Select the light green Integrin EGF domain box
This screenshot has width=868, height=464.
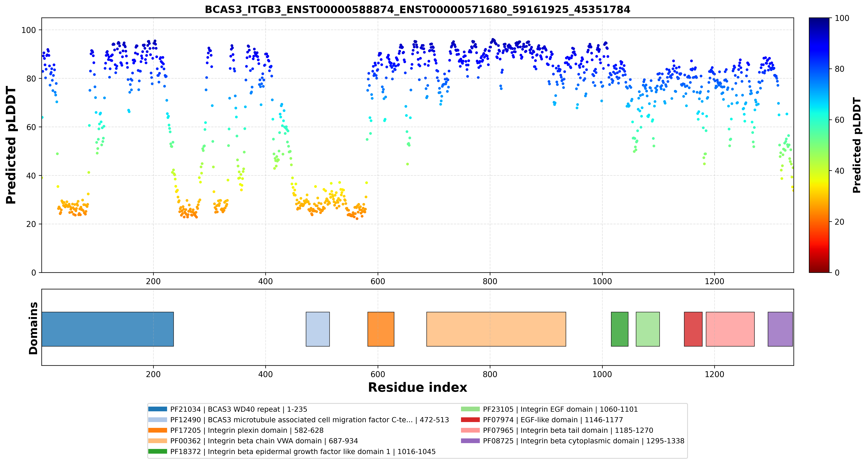[x=648, y=329]
